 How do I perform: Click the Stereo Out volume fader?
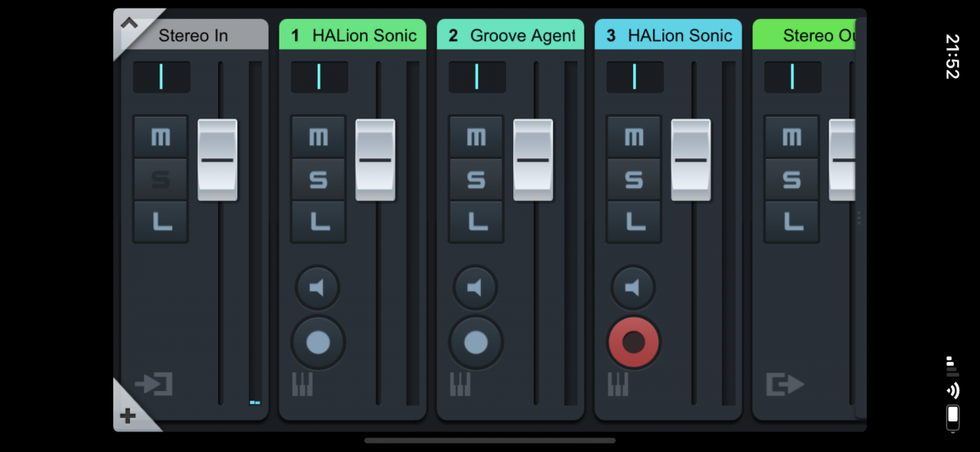842,160
